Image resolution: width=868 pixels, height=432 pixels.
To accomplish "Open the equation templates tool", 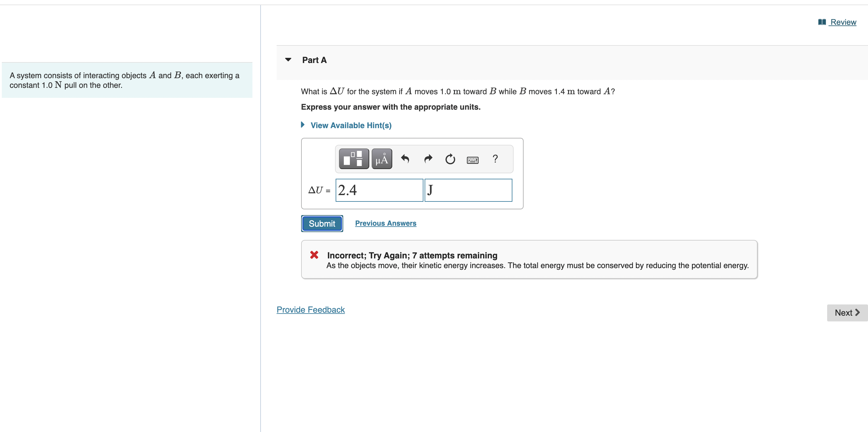I will 353,158.
